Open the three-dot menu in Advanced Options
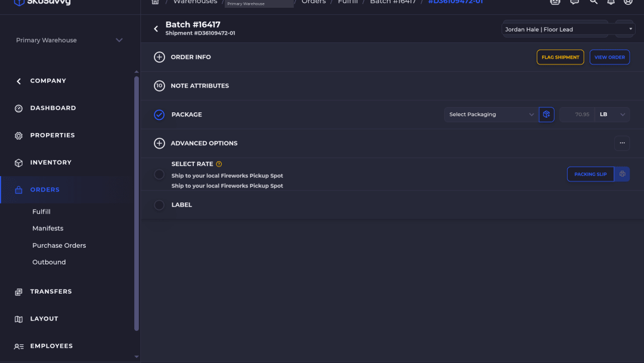Image resolution: width=644 pixels, height=363 pixels. tap(622, 143)
